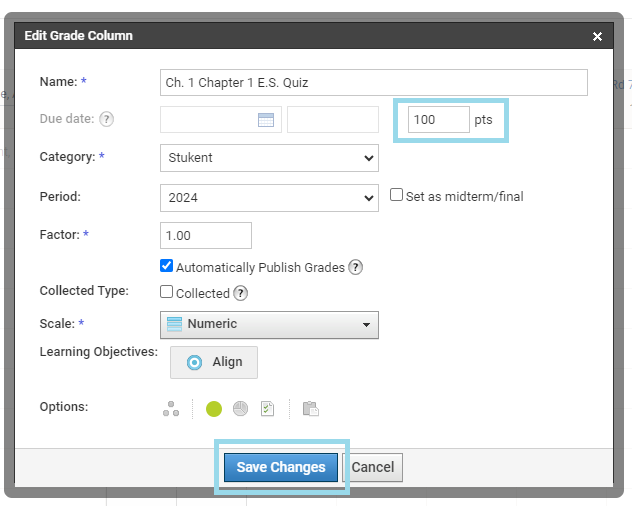Click the points field showing 100
Screen dimensions: 632x506
tap(439, 119)
